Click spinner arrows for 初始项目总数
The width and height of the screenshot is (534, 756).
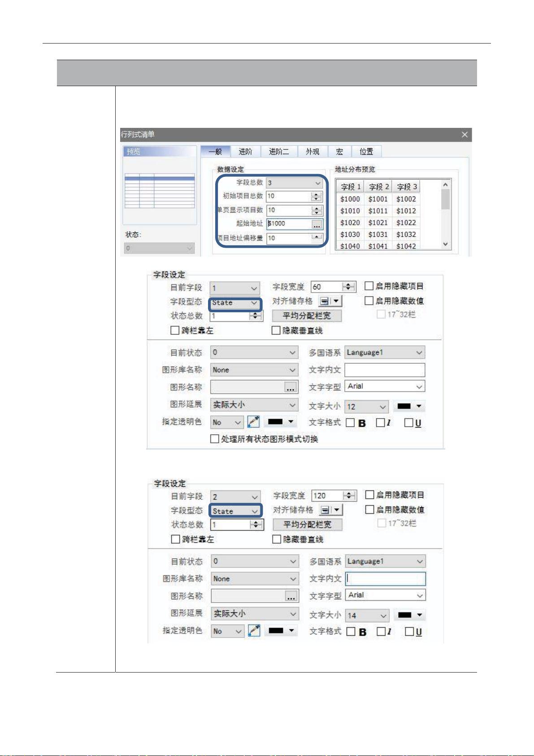[317, 197]
